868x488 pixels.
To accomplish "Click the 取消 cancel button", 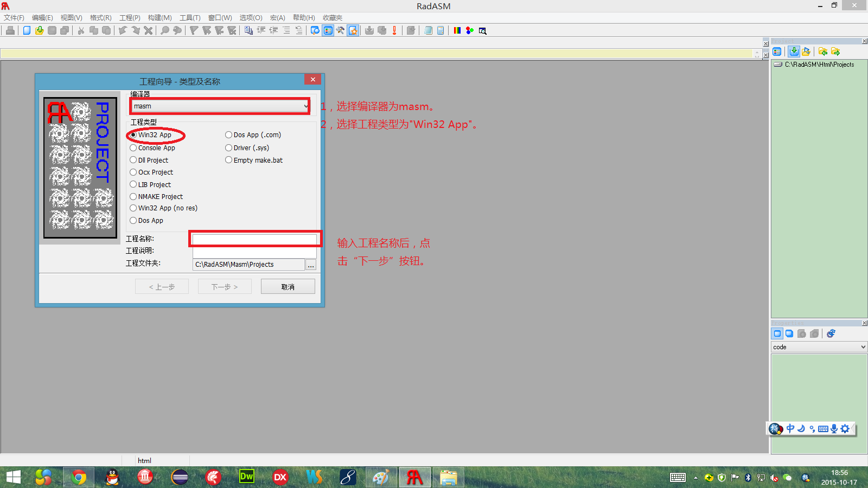I will pos(288,286).
